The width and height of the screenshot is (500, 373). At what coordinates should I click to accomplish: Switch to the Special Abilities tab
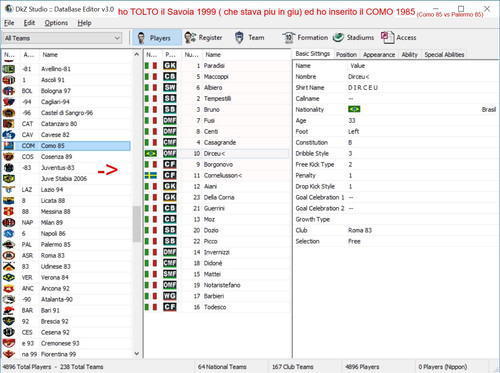pos(444,55)
